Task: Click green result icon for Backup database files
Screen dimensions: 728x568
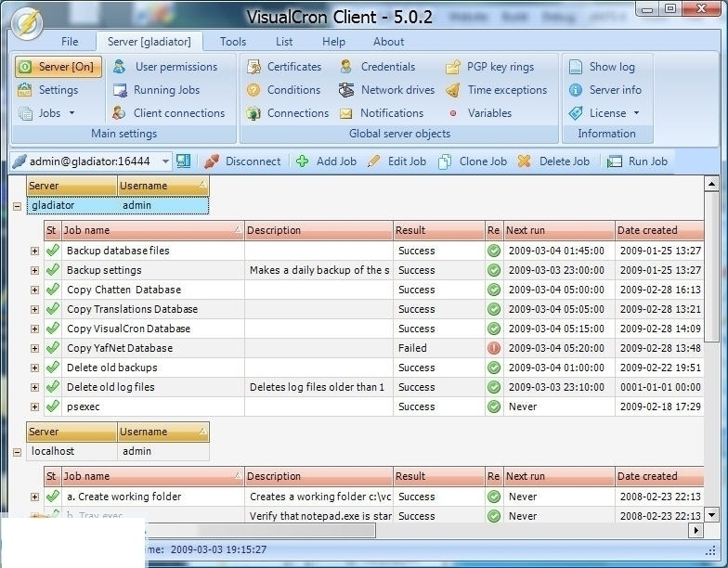Action: pyautogui.click(x=494, y=251)
